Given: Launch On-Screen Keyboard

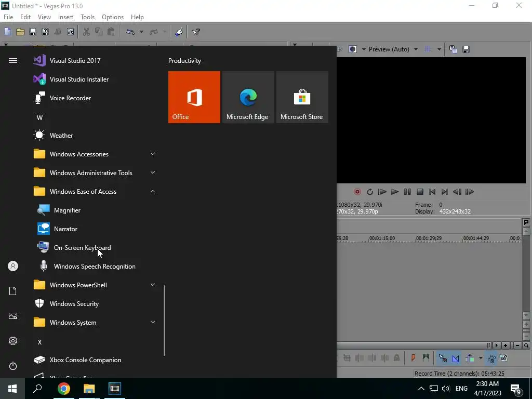Looking at the screenshot, I should [x=95, y=248].
